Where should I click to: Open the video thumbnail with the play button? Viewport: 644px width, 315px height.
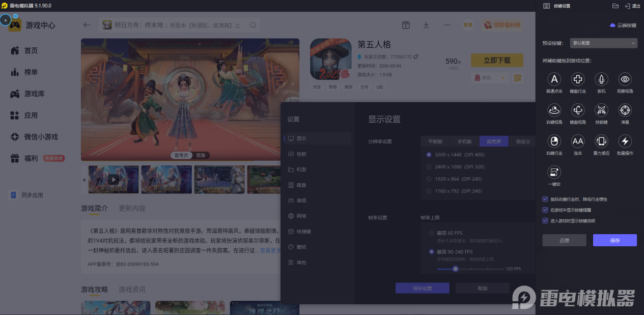114,180
